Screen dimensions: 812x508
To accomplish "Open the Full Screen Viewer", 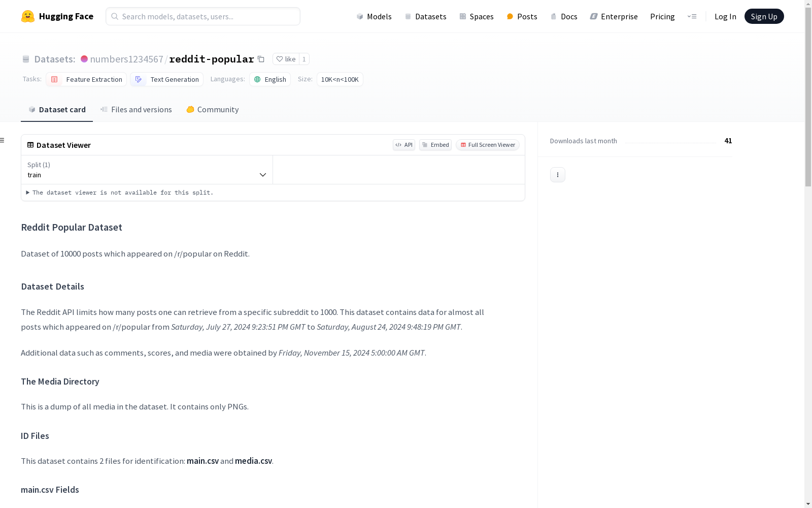I will (488, 145).
